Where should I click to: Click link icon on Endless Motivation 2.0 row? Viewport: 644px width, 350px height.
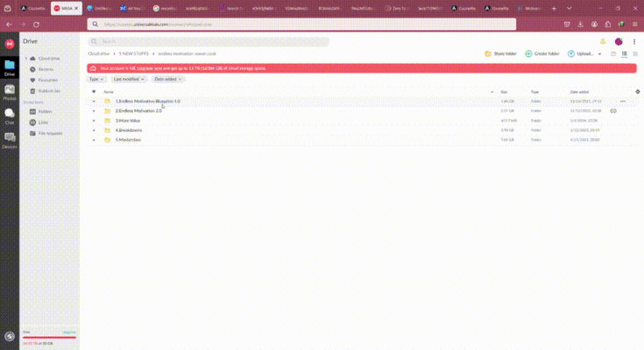coord(613,111)
